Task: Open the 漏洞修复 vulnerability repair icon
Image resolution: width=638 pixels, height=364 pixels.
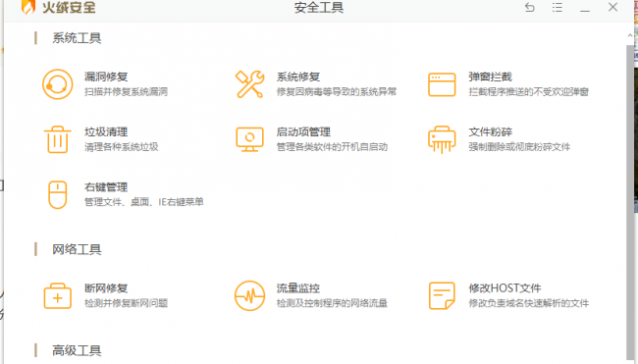Action: (x=58, y=84)
